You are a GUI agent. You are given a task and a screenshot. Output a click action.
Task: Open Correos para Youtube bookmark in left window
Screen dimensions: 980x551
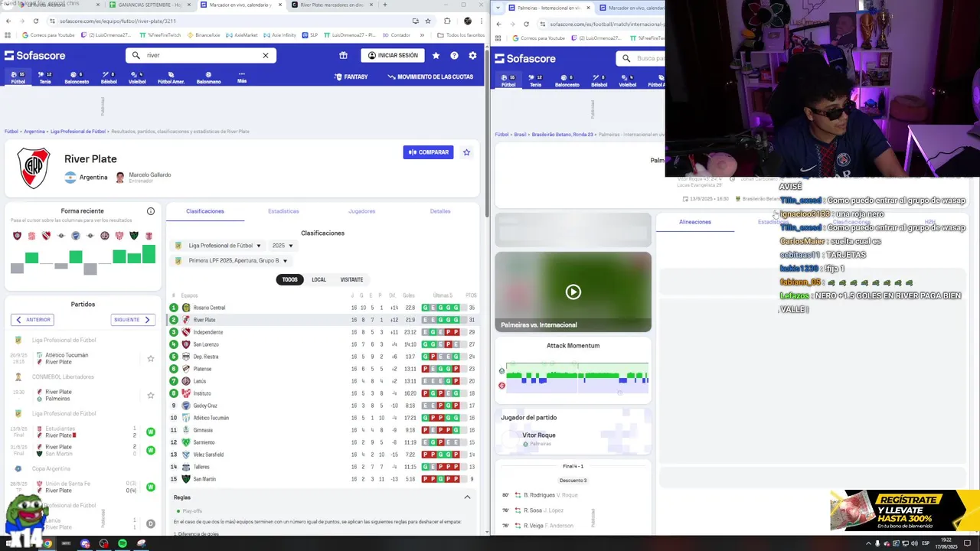[48, 35]
